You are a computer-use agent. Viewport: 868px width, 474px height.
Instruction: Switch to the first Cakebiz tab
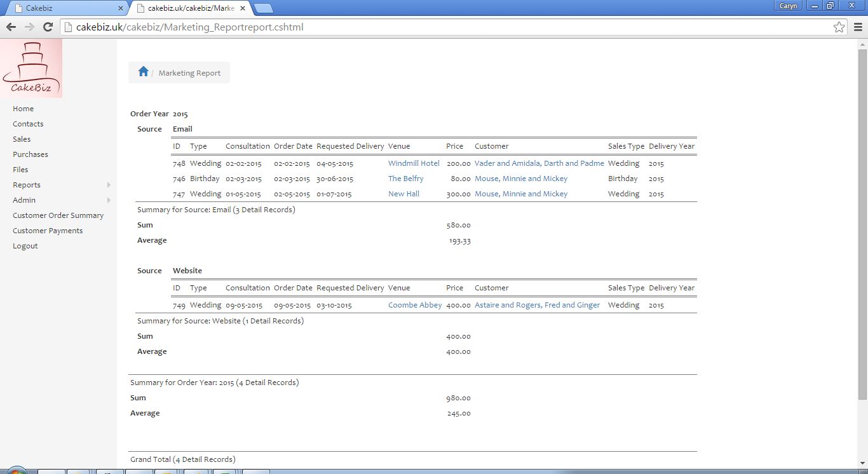coord(64,8)
